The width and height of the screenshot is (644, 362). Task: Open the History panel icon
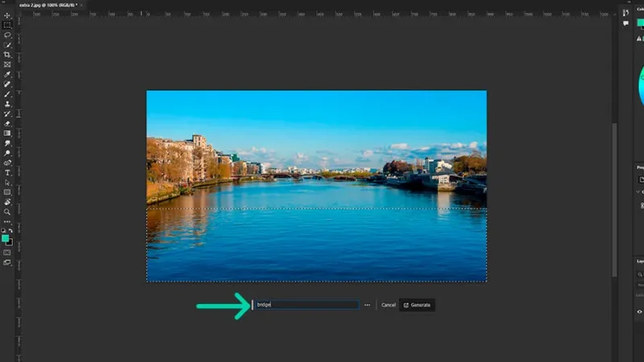pos(625,13)
